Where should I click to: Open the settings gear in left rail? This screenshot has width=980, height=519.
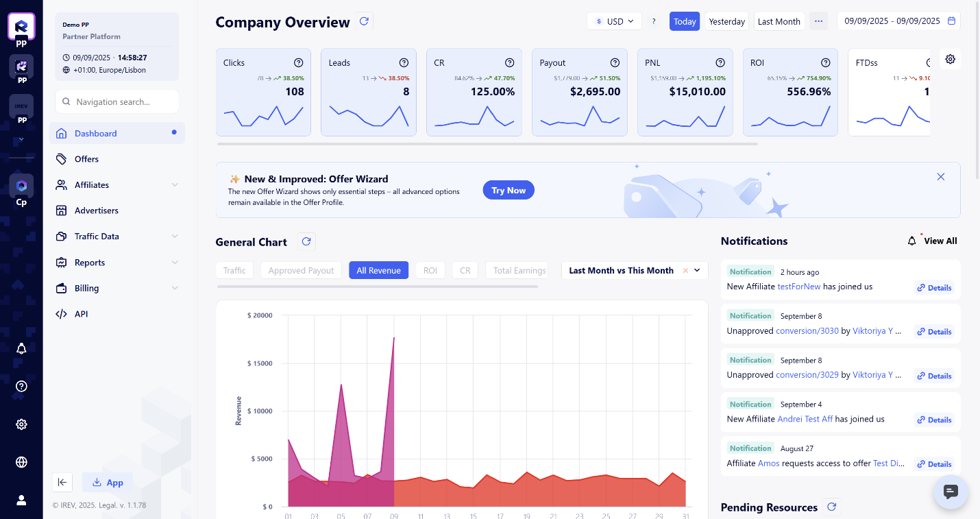[21, 424]
